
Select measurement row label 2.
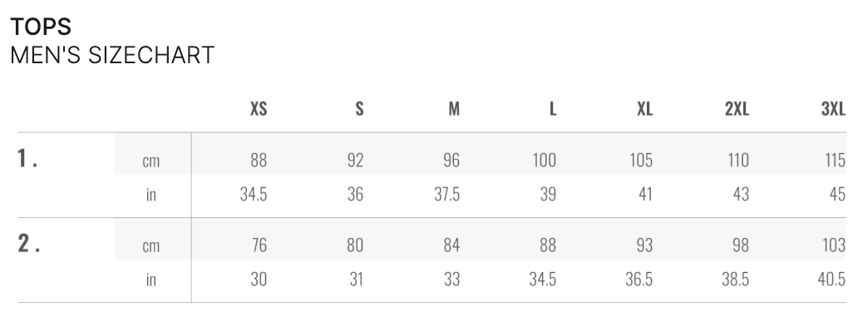[x=29, y=243]
